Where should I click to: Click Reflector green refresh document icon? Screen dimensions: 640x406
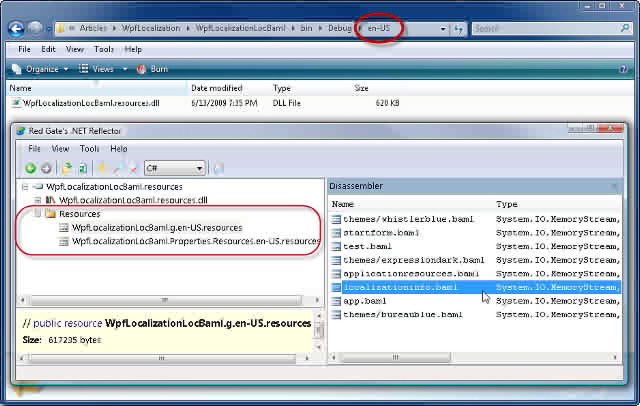[x=83, y=168]
